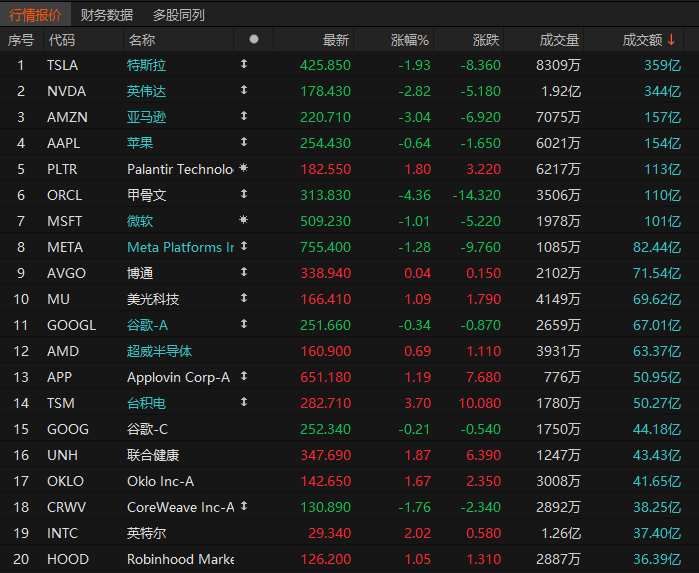The width and height of the screenshot is (699, 573).
Task: Switch to the 多股同列 tab
Action: (179, 15)
